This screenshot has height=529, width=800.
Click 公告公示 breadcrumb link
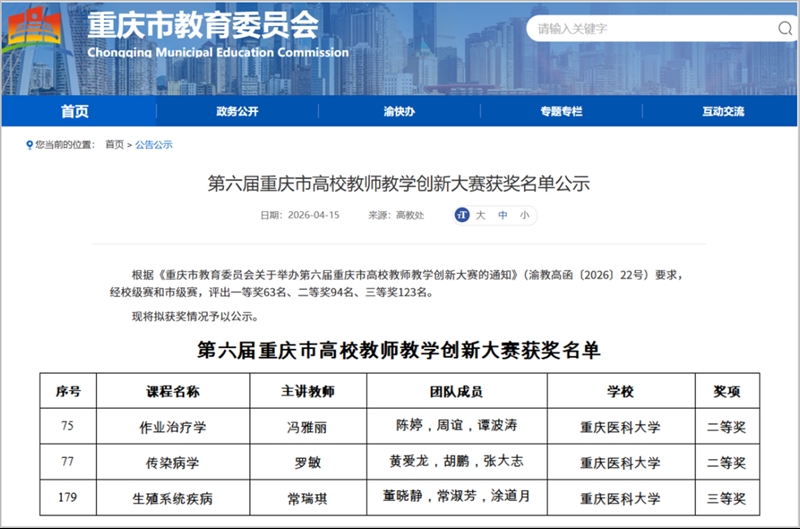click(154, 145)
